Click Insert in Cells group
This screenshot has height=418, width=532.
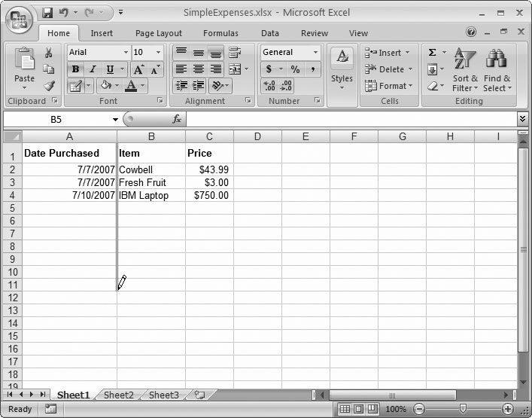coord(387,53)
